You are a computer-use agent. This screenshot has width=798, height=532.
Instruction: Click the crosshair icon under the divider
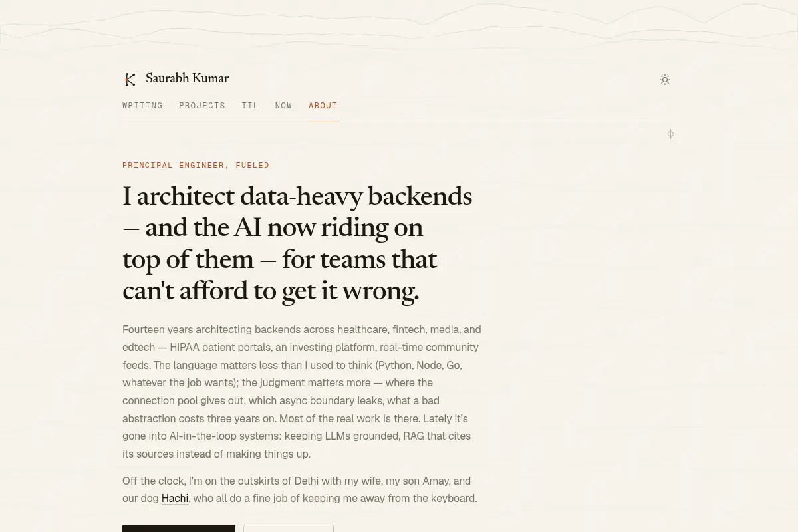click(x=670, y=134)
